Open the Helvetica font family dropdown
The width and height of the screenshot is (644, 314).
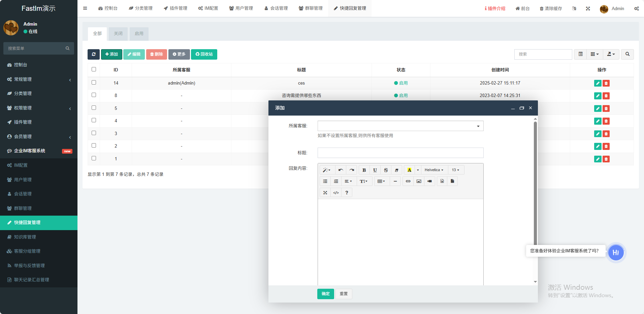click(433, 170)
